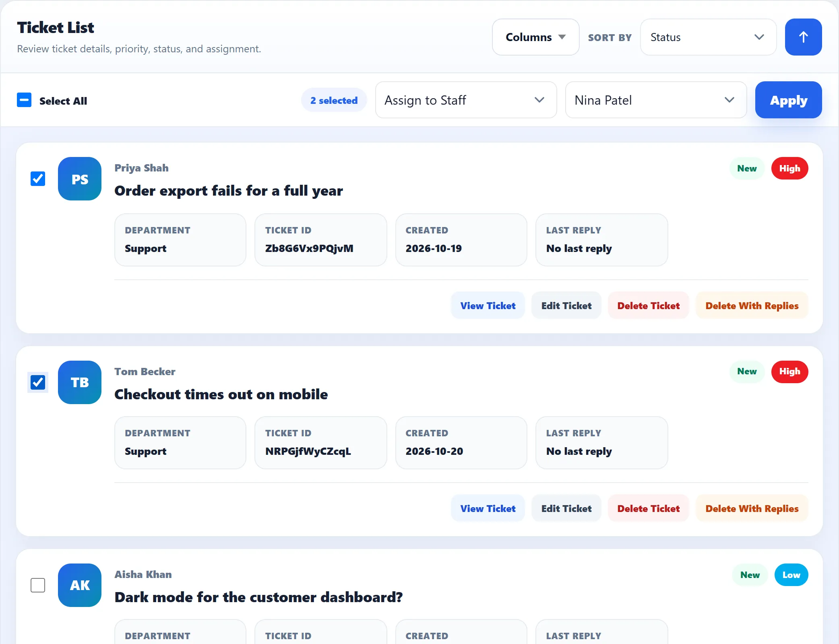Image resolution: width=839 pixels, height=644 pixels.
Task: Open the Columns dropdown
Action: [535, 37]
